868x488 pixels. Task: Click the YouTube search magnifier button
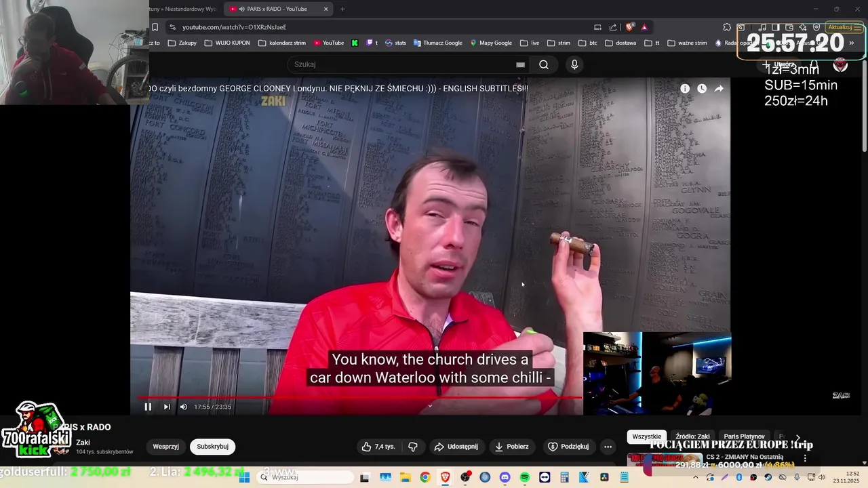click(x=544, y=64)
